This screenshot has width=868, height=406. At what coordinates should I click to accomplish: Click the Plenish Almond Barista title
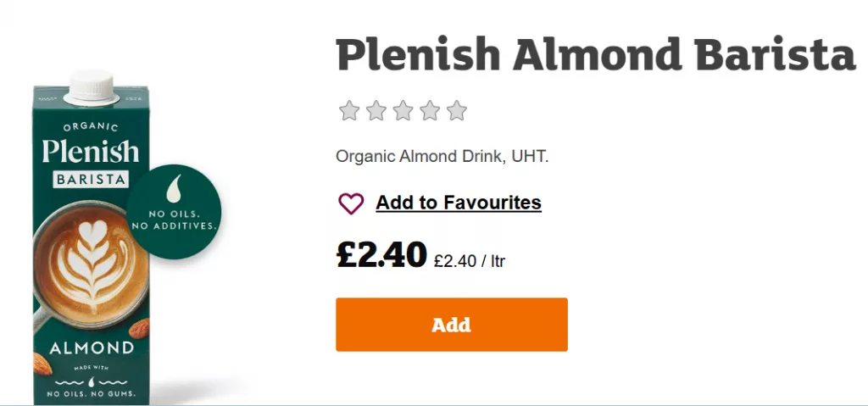(x=596, y=53)
